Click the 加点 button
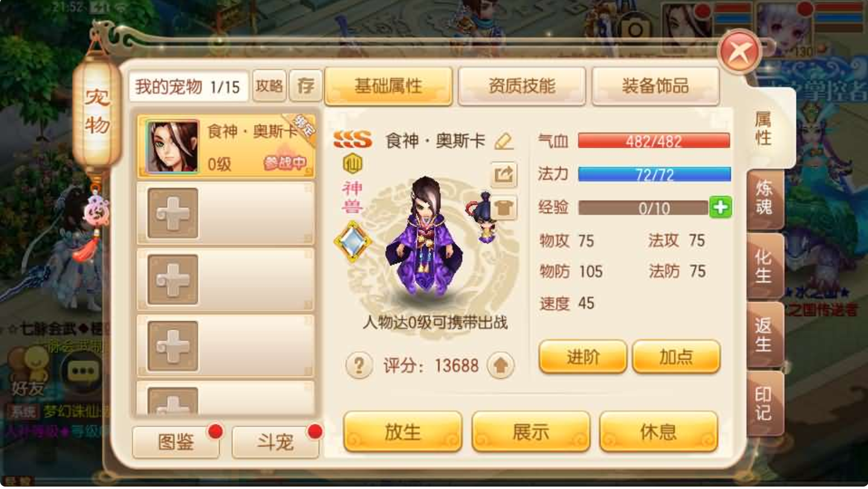The height and width of the screenshot is (489, 868). click(x=676, y=357)
